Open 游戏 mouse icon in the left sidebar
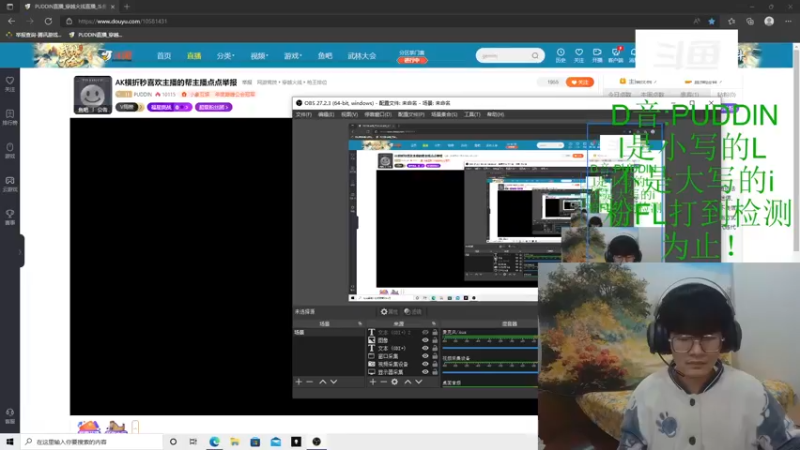The image size is (800, 450). point(10,151)
